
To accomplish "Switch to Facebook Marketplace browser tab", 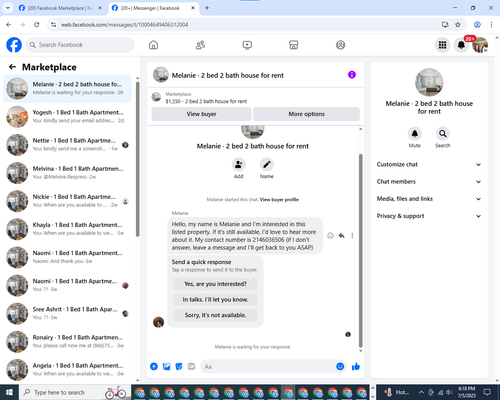I will (61, 8).
